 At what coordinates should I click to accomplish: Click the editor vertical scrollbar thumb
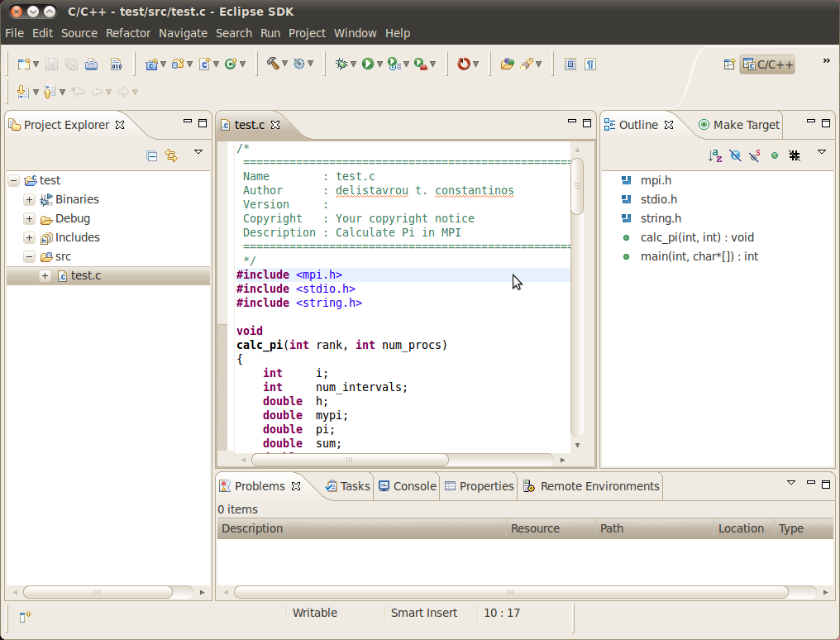click(x=577, y=186)
